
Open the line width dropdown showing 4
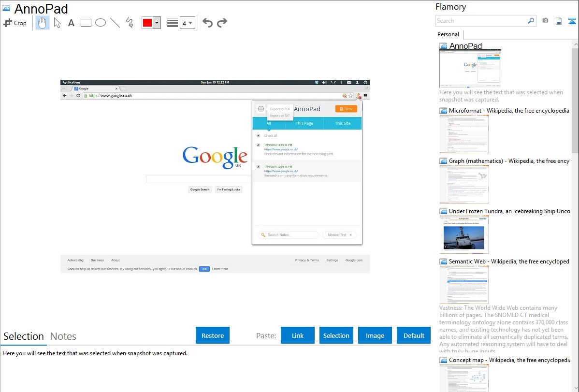tap(187, 23)
